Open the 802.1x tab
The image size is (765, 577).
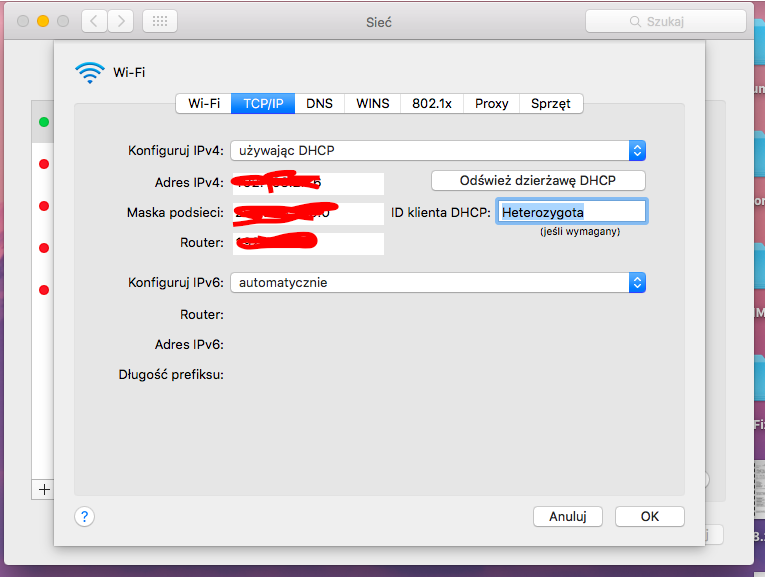[432, 103]
